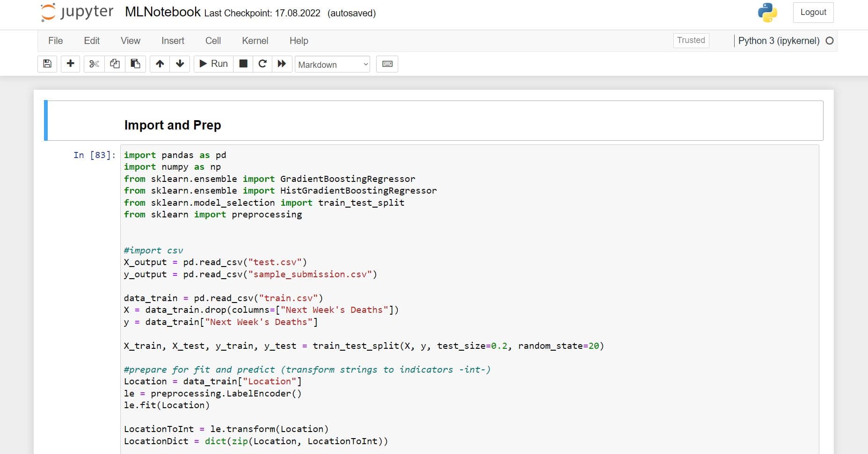This screenshot has height=454, width=868.
Task: Click the train_test_split call line
Action: (364, 346)
